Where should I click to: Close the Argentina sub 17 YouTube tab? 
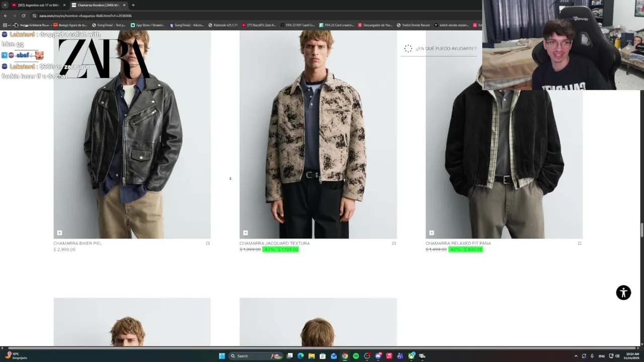[x=64, y=5]
